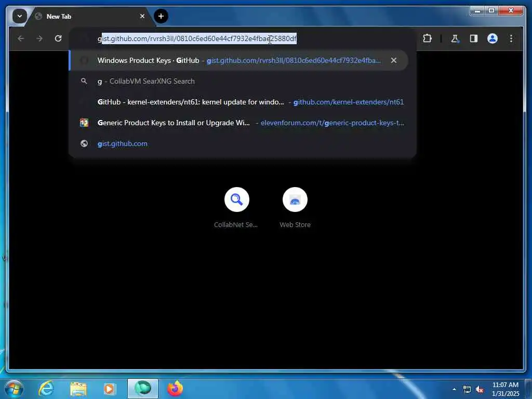Click the elevenforum favicon in suggestions
Image resolution: width=532 pixels, height=399 pixels.
tap(84, 123)
